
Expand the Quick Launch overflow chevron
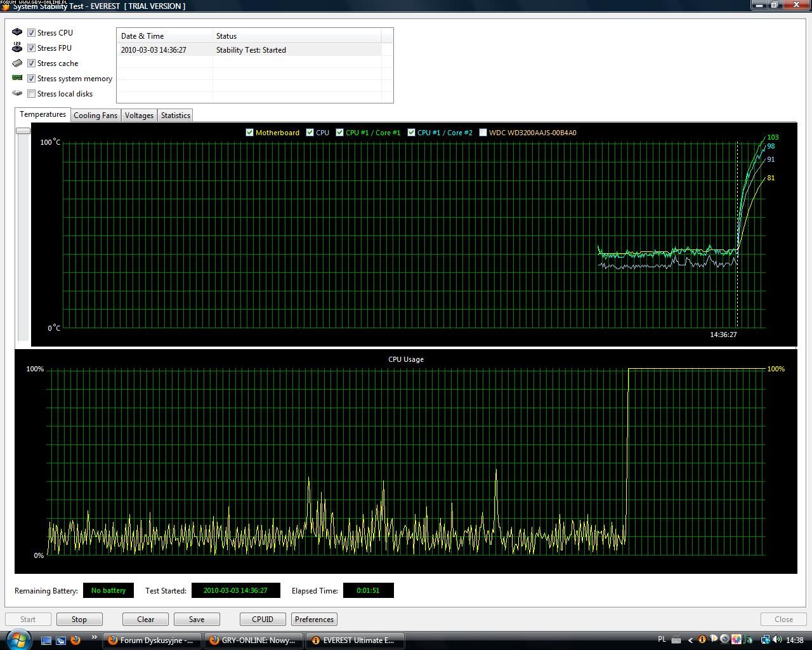coord(95,637)
